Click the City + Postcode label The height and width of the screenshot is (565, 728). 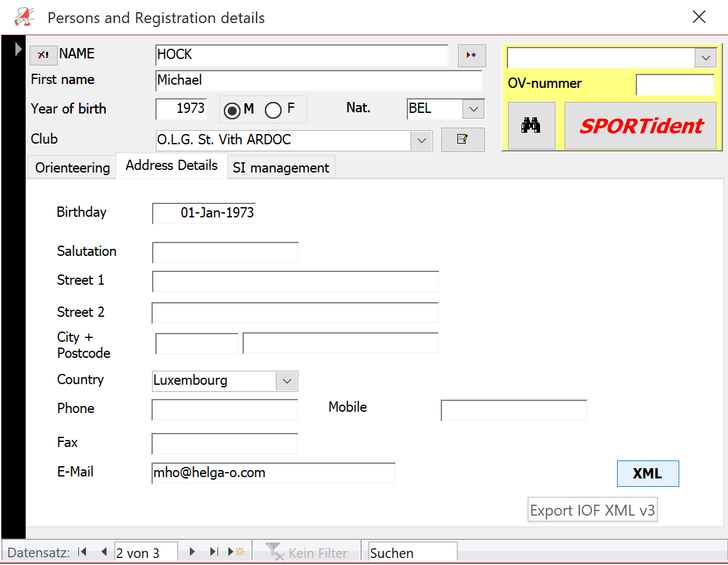pos(83,345)
